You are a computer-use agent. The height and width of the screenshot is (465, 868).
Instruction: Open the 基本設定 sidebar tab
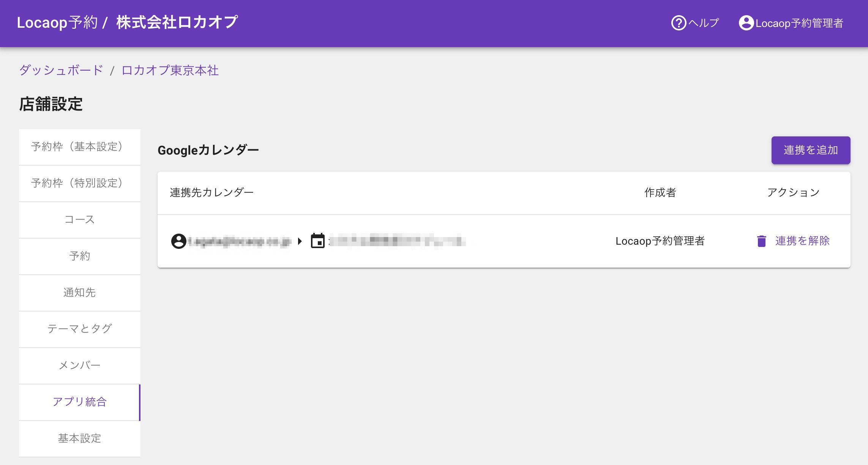pyautogui.click(x=80, y=438)
